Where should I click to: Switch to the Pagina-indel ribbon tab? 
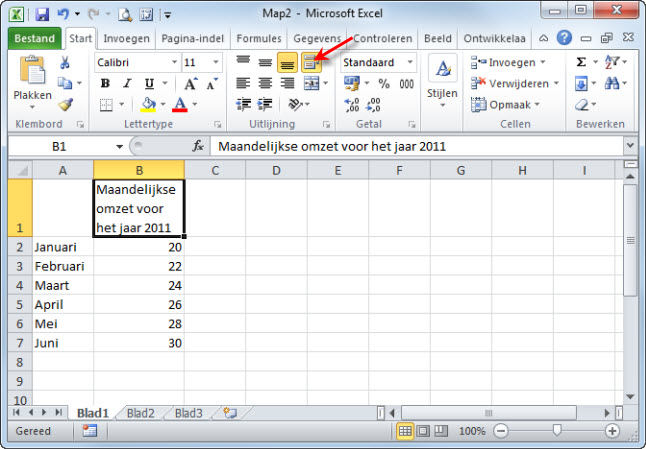(192, 38)
